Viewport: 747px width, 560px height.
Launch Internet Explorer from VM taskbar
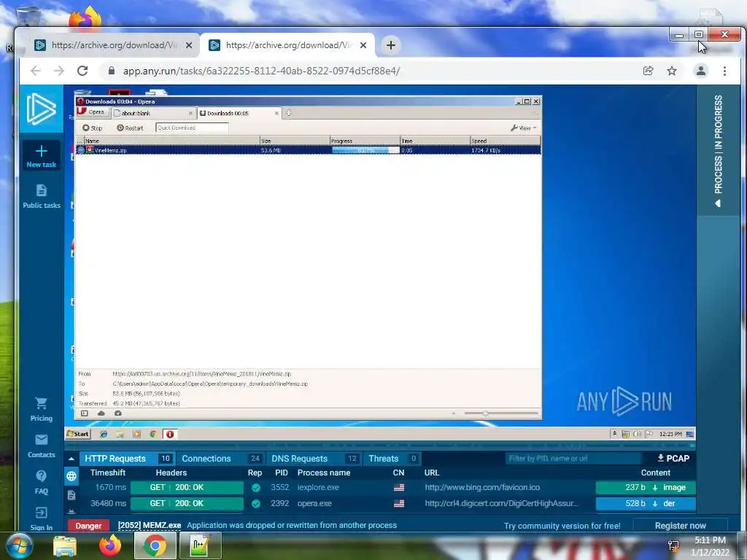[x=104, y=434]
